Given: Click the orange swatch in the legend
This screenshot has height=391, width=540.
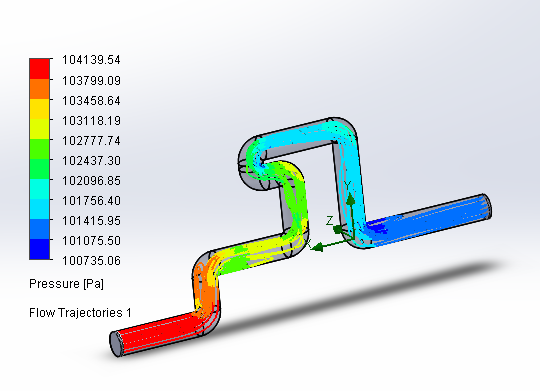Looking at the screenshot, I should (40, 89).
